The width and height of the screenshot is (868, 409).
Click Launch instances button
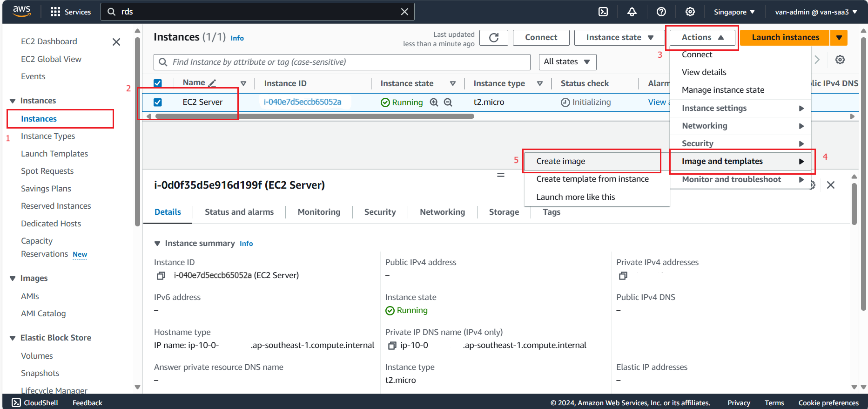click(x=785, y=38)
